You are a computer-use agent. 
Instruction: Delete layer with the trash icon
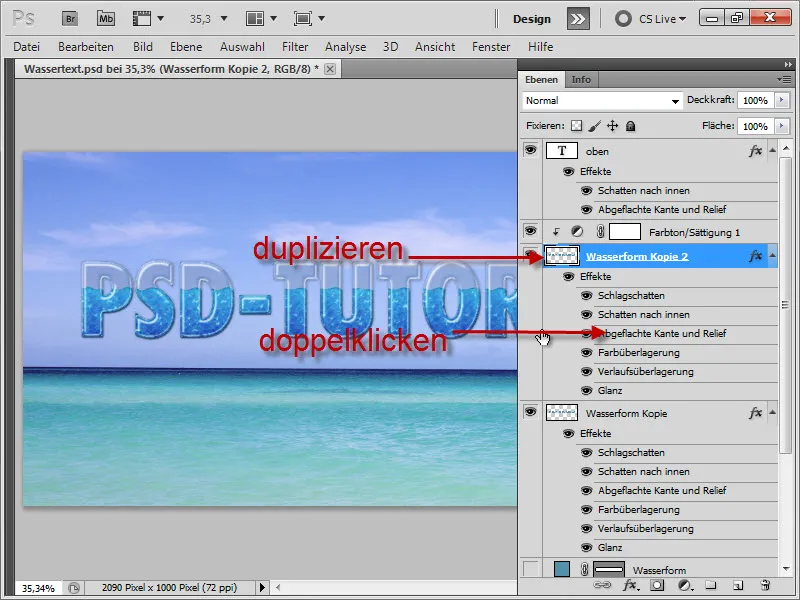765,585
